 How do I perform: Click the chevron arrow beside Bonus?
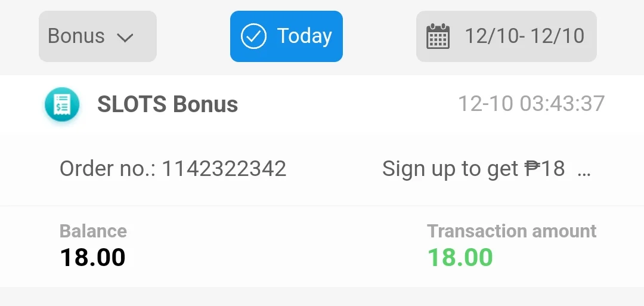point(125,38)
